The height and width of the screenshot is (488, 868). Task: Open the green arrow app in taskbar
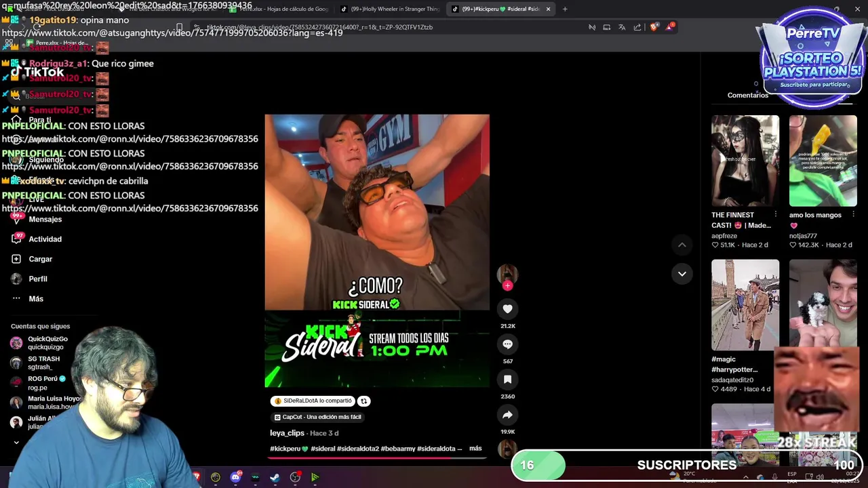tap(315, 477)
